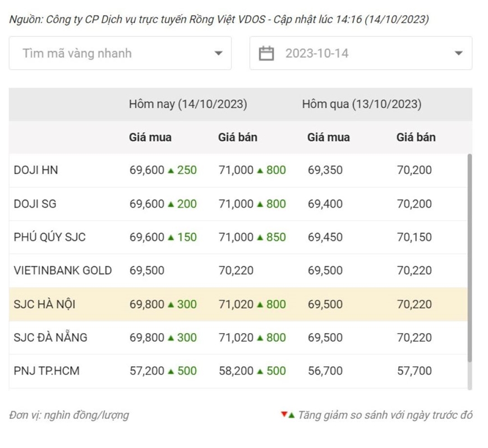The image size is (488, 448).
Task: Click the "Đơn vị: nghìn đồng/lượng" unit note
Action: (x=69, y=415)
